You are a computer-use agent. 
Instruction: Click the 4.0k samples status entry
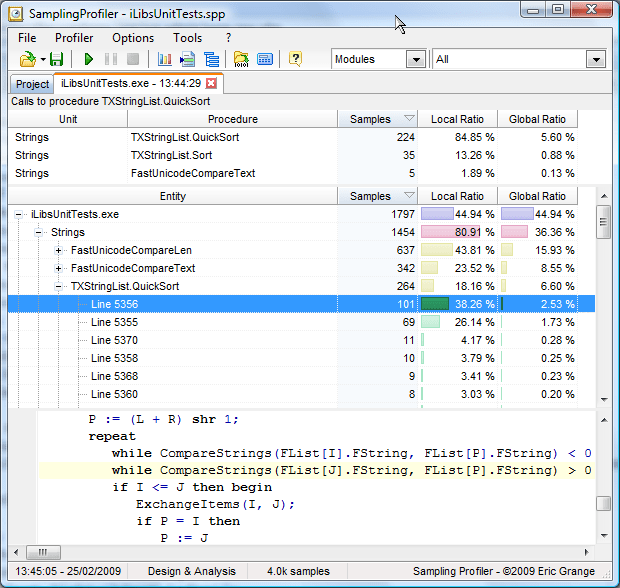[x=298, y=571]
